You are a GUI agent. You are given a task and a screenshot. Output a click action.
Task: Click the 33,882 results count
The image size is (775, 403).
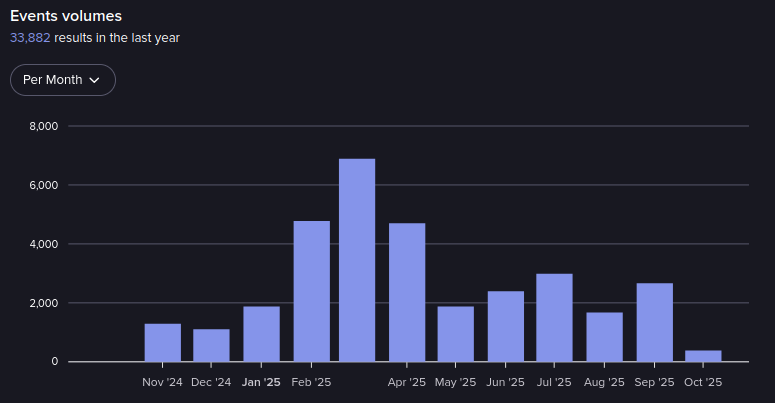click(31, 38)
